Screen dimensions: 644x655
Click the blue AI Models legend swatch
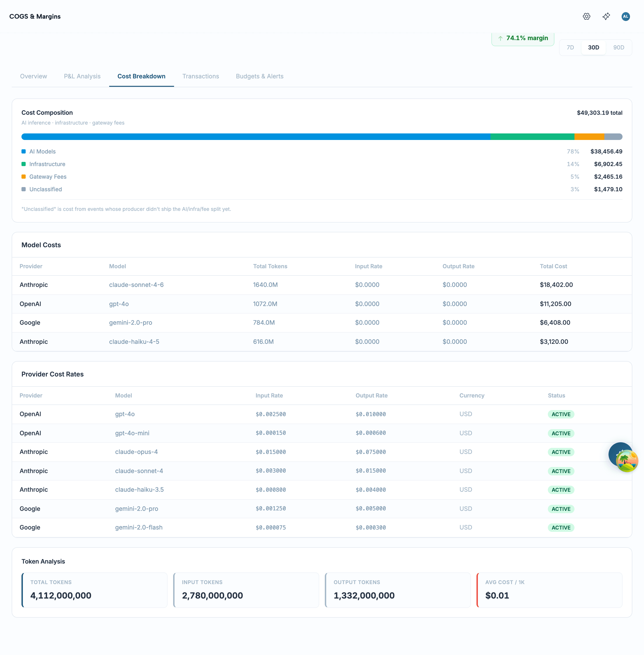(24, 151)
